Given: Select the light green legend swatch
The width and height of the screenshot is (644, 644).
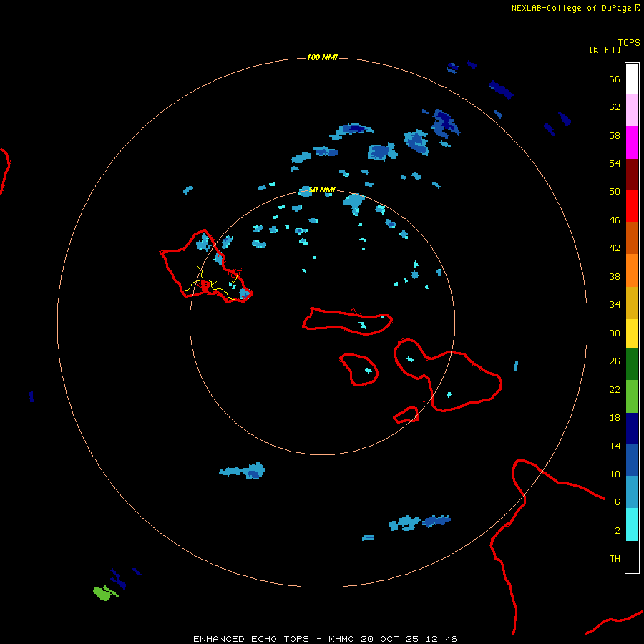Looking at the screenshot, I should pos(632,396).
